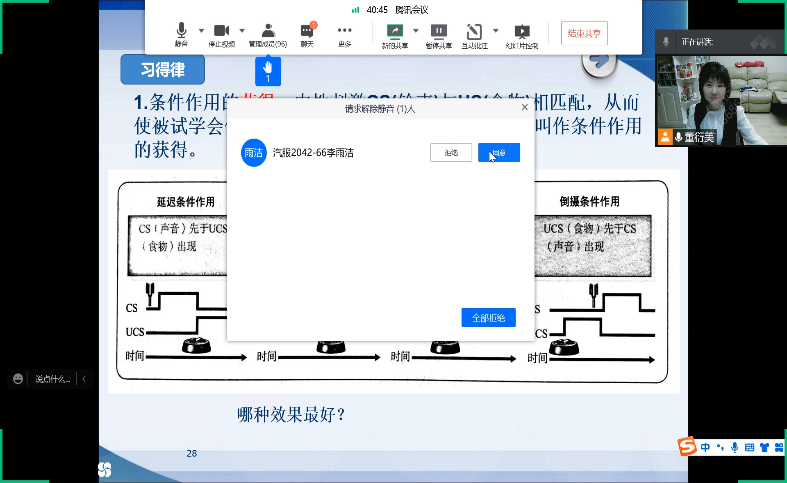Viewport: 787px width, 483px height.
Task: Click the slideshow control icon
Action: point(521,34)
